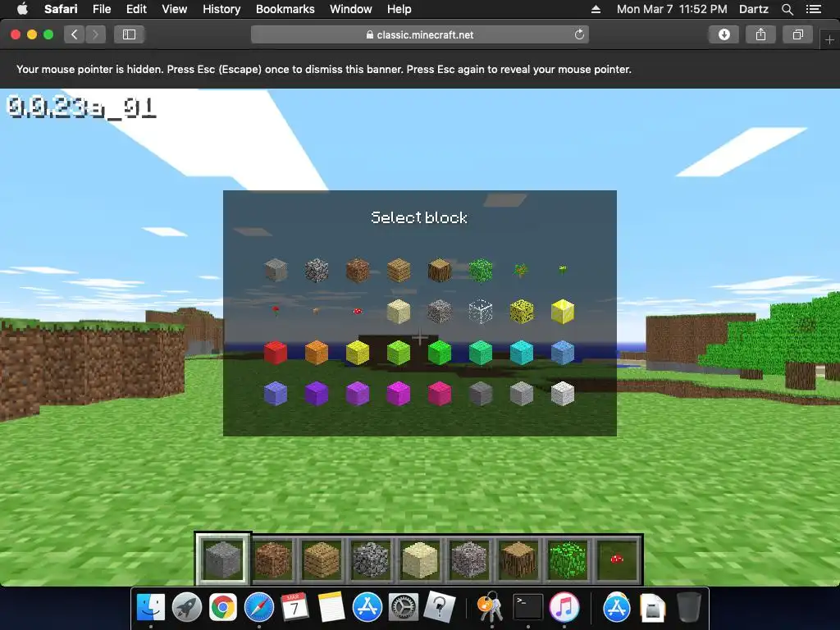The width and height of the screenshot is (840, 630).
Task: Select the glass block
Action: [x=481, y=311]
